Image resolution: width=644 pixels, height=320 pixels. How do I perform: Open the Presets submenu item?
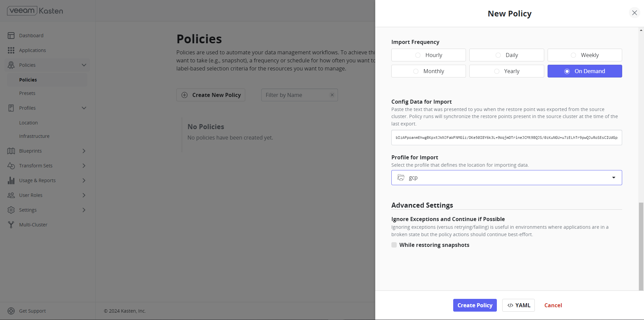point(27,93)
